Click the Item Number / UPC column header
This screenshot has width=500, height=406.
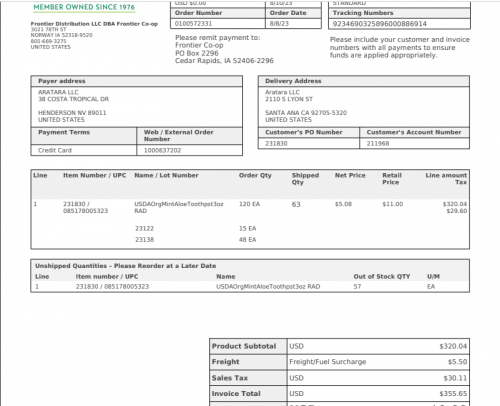point(95,175)
